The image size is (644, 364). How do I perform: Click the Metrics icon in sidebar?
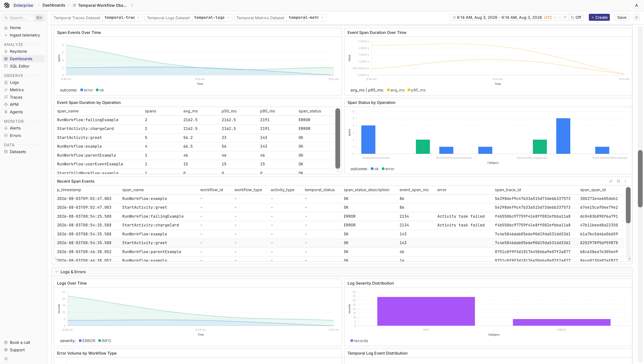[x=6, y=90]
